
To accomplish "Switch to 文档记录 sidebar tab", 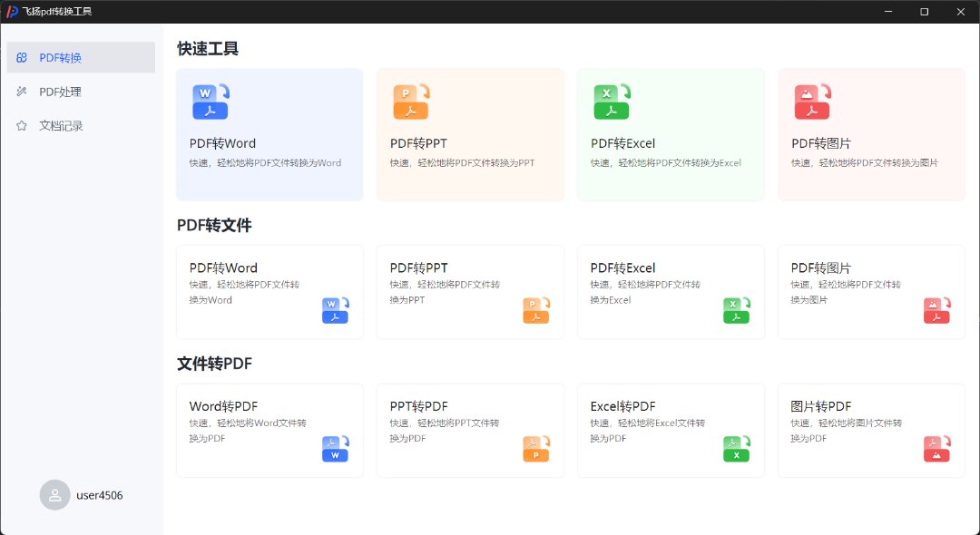I will (81, 126).
